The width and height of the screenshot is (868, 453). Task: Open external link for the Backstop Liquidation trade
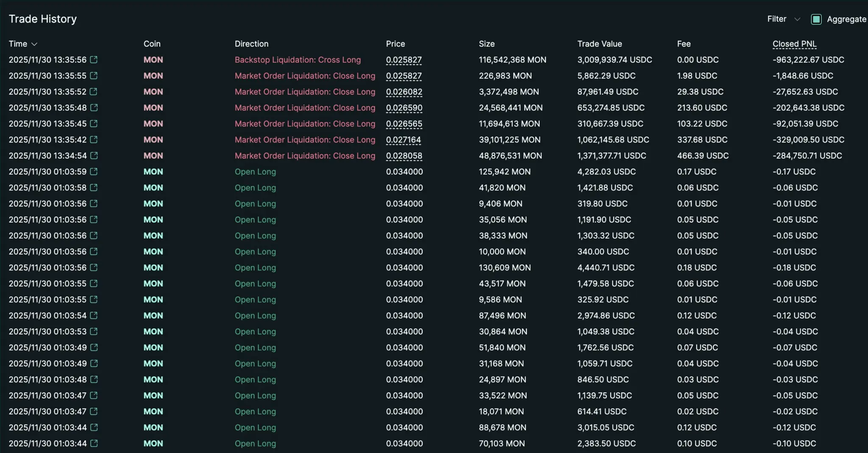click(x=94, y=60)
